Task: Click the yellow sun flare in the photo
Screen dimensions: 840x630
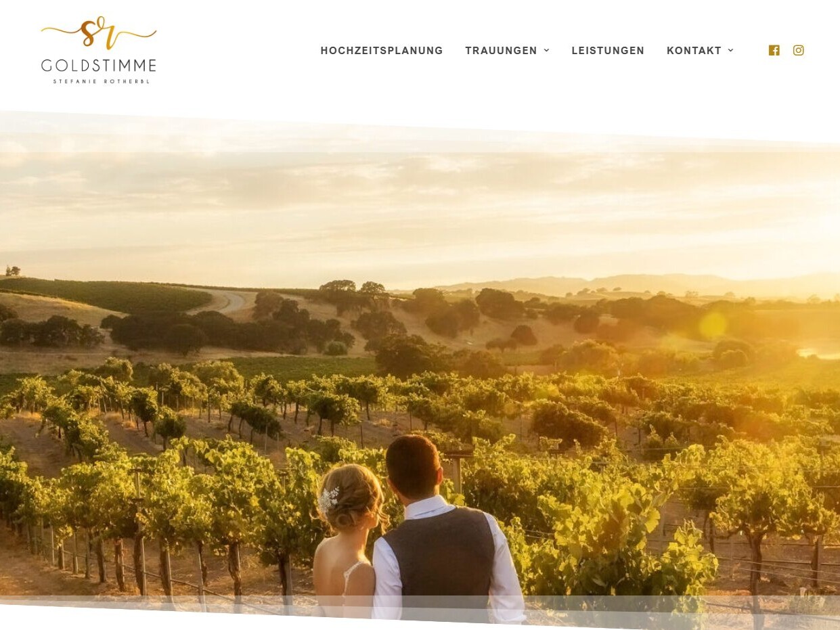Action: pos(712,325)
